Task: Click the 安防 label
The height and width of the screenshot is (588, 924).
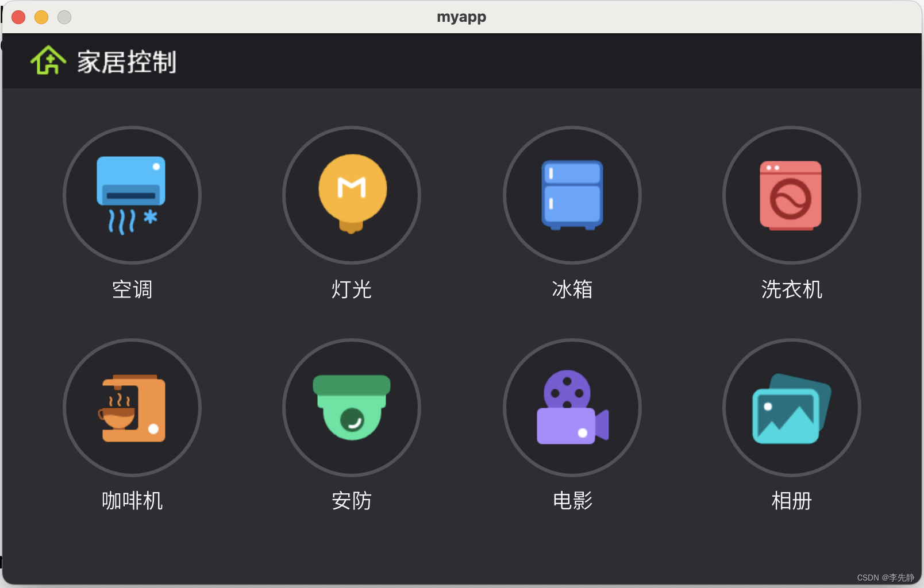Action: click(352, 501)
